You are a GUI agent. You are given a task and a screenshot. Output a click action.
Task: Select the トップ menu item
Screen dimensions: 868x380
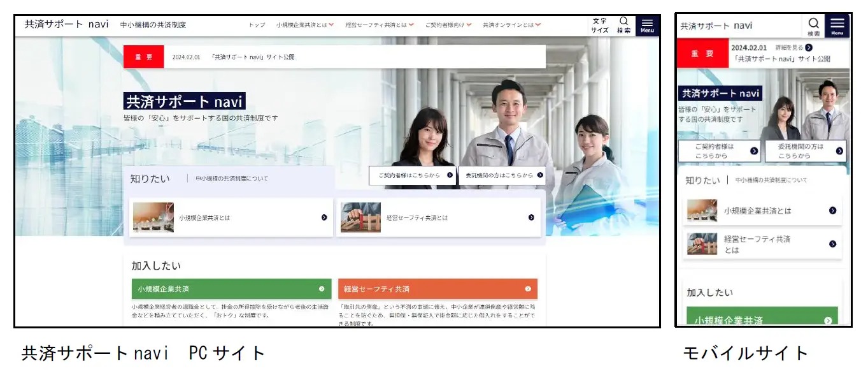click(x=257, y=25)
